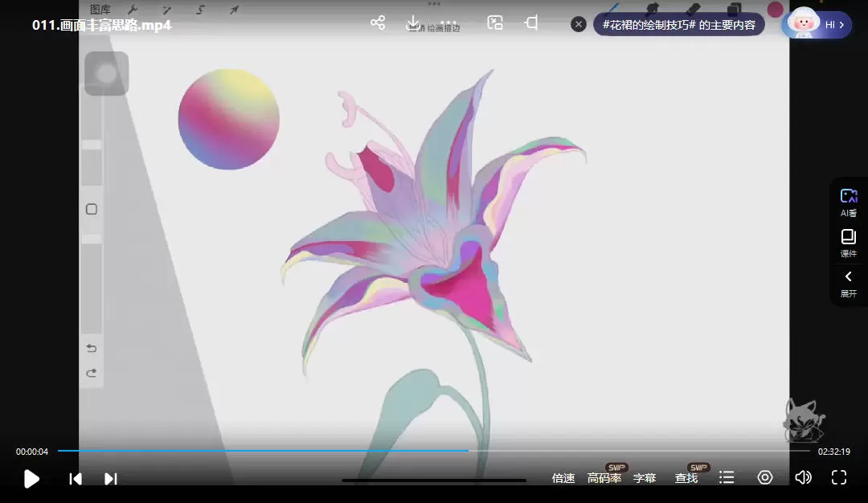This screenshot has width=868, height=503.
Task: Seek on the video progress bar
Action: (433, 451)
